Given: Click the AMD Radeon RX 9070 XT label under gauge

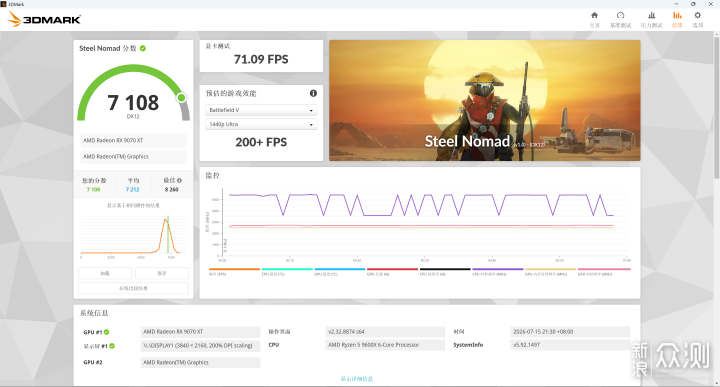Looking at the screenshot, I should (133, 140).
